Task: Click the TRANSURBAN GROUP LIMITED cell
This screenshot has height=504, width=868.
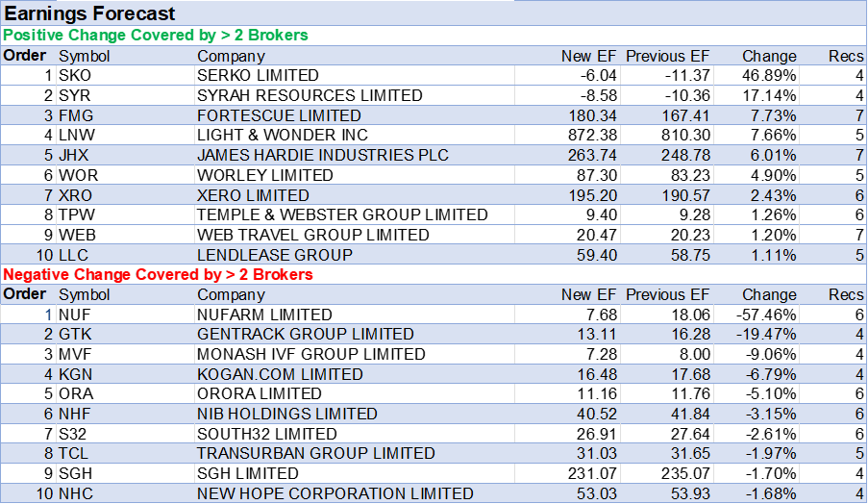Action: (x=315, y=453)
